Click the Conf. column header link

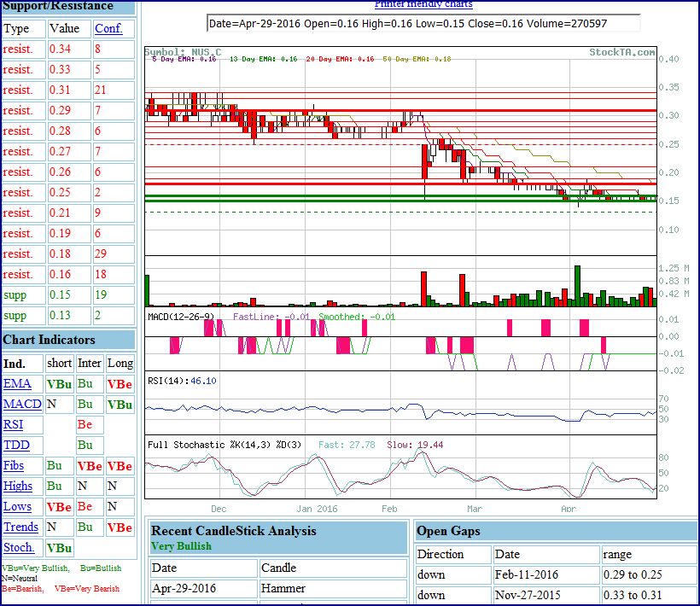[108, 28]
